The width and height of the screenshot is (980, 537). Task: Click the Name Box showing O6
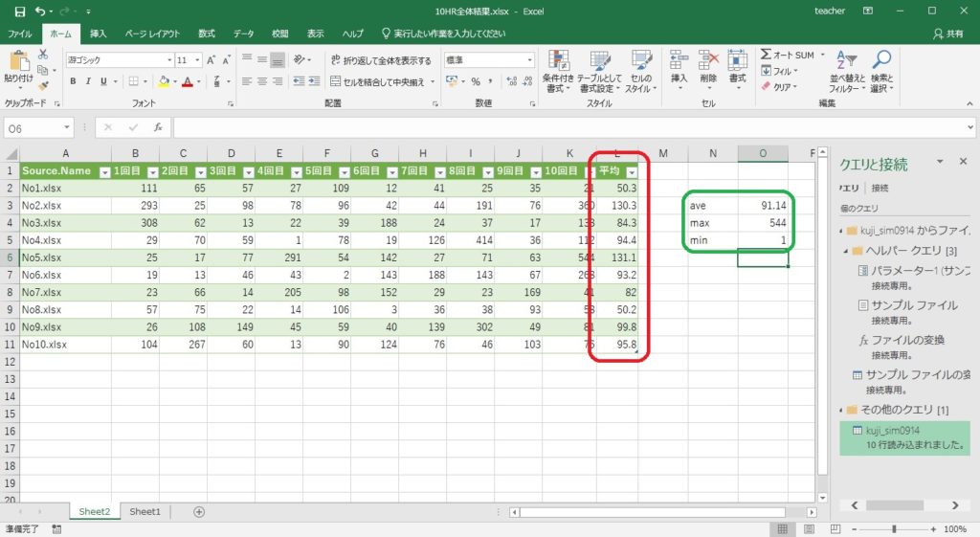click(x=38, y=128)
